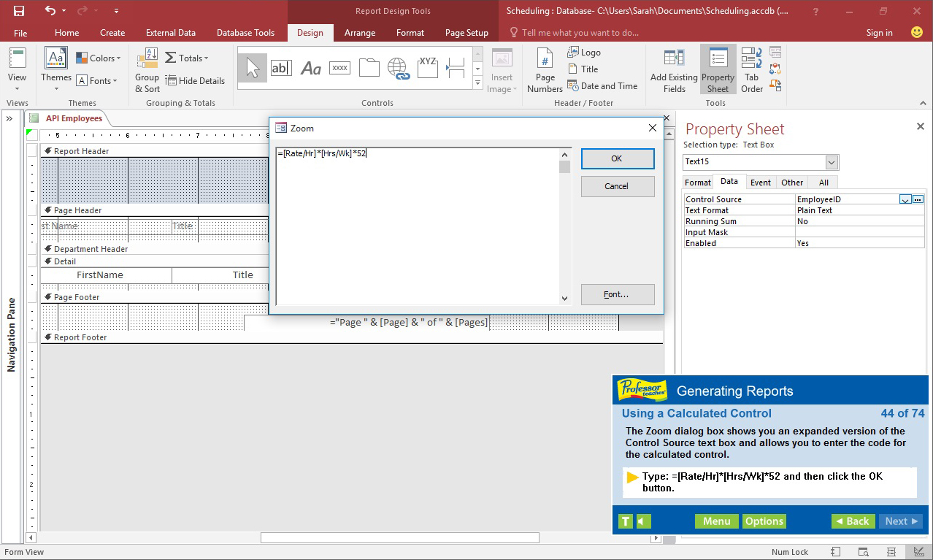The image size is (933, 560).
Task: Open the Control Source expression builder
Action: pyautogui.click(x=918, y=199)
